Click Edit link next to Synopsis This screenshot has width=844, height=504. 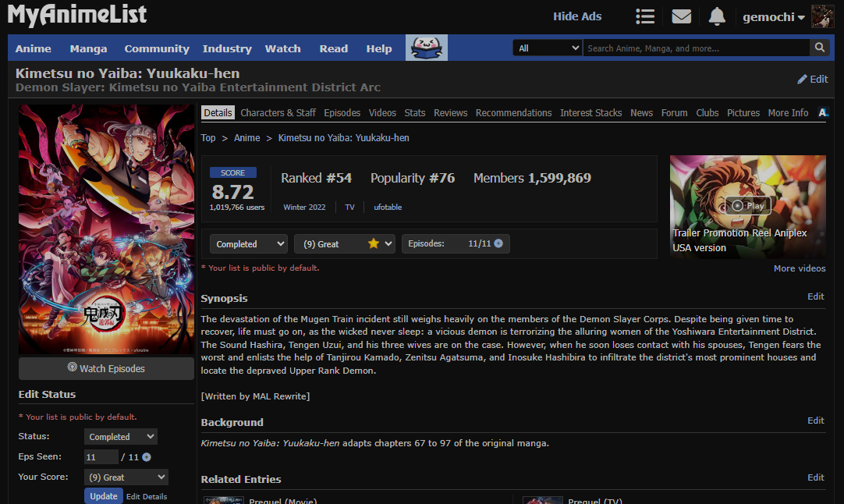point(815,296)
